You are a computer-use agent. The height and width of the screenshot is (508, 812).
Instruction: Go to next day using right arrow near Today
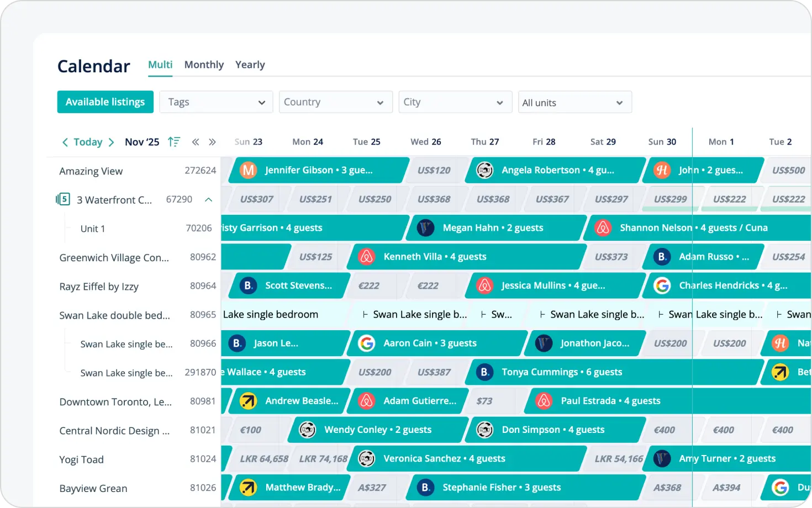(x=111, y=142)
